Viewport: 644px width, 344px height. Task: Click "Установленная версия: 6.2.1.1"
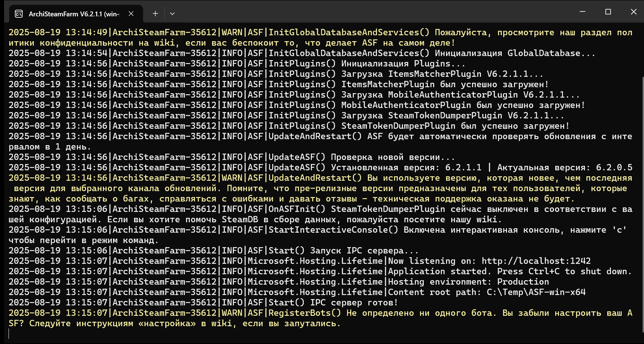(406, 168)
